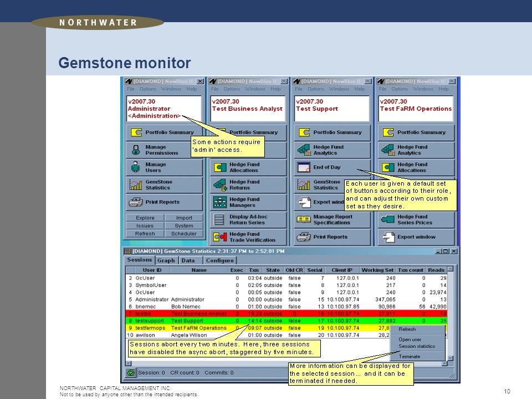Open Portfolio Summary in Test Support window
This screenshot has height=399, width=532.
(x=332, y=132)
